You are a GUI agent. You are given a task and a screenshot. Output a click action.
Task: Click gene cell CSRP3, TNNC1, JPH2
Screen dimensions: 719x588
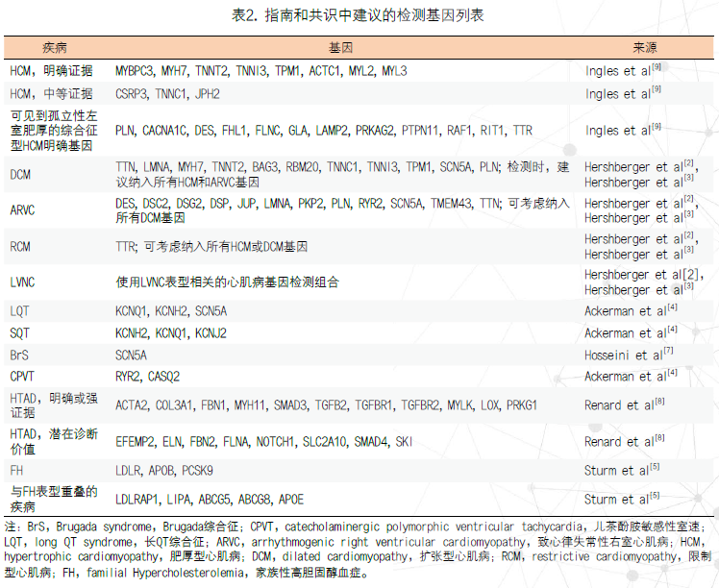(x=167, y=94)
